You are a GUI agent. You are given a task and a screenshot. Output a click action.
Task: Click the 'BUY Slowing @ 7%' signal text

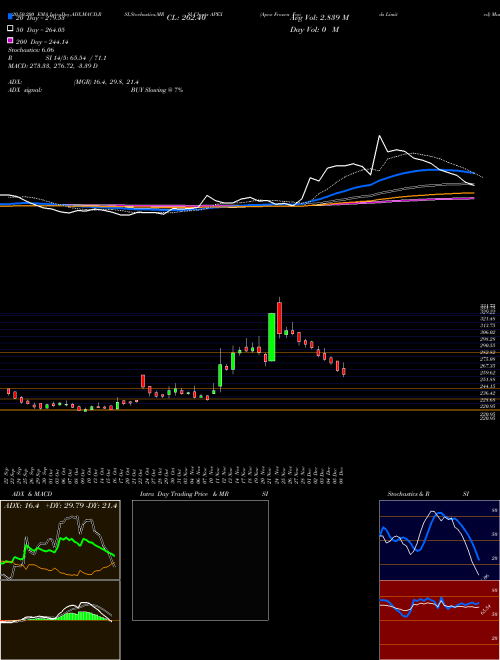click(x=157, y=90)
